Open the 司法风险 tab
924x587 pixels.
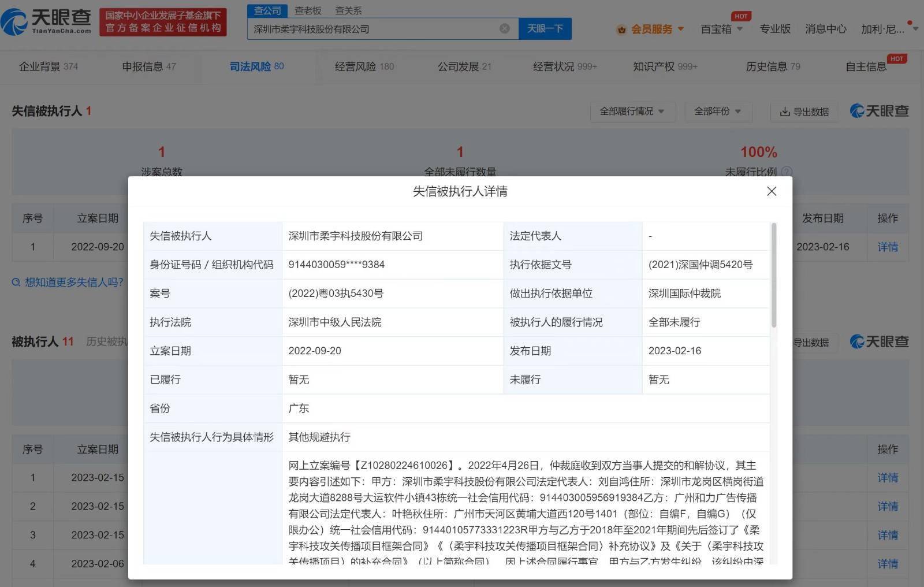[x=256, y=66]
